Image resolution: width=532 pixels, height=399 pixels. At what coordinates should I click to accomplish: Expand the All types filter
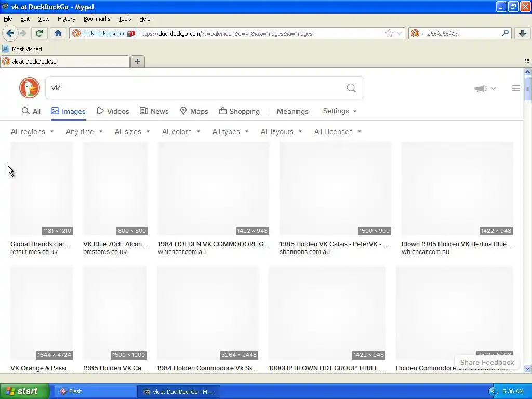point(230,131)
